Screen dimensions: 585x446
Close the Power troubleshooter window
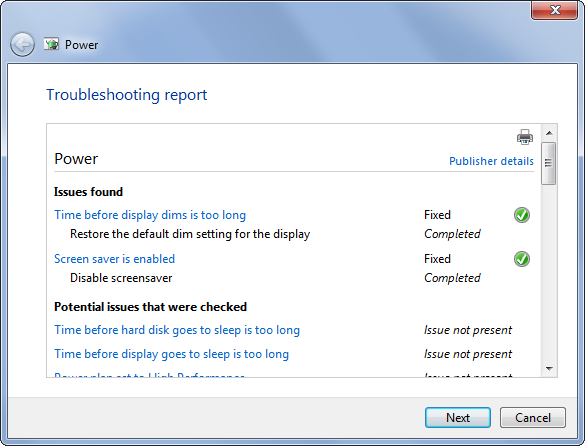point(554,10)
